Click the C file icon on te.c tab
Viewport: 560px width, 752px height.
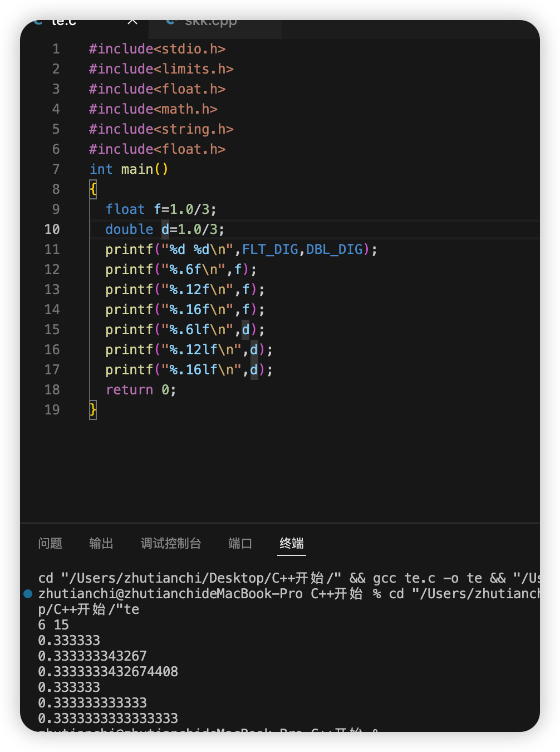[38, 22]
